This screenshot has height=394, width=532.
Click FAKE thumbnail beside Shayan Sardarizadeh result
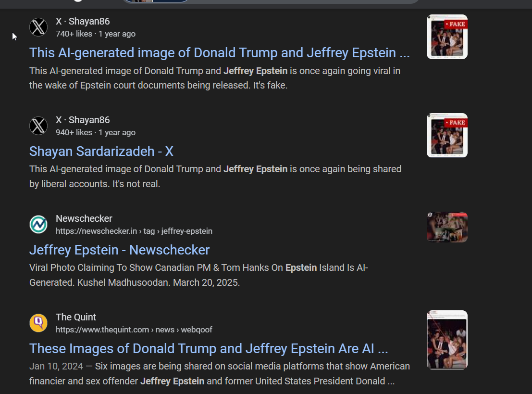[x=447, y=135]
